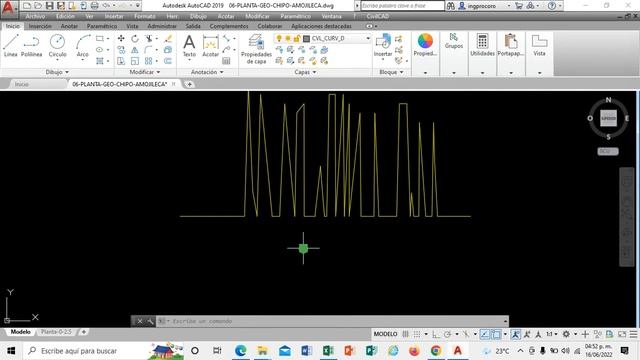Click the Texto annotation tool

189,46
